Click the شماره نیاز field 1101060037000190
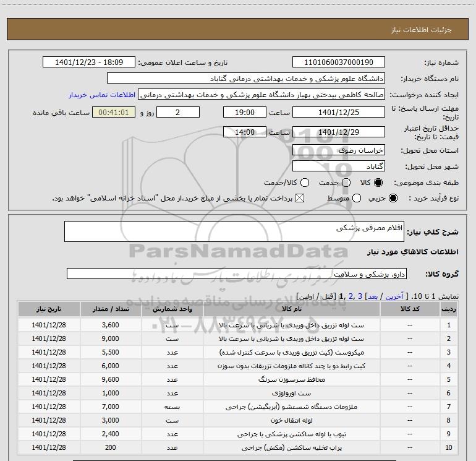Image resolution: width=476 pixels, height=461 pixels. point(339,62)
